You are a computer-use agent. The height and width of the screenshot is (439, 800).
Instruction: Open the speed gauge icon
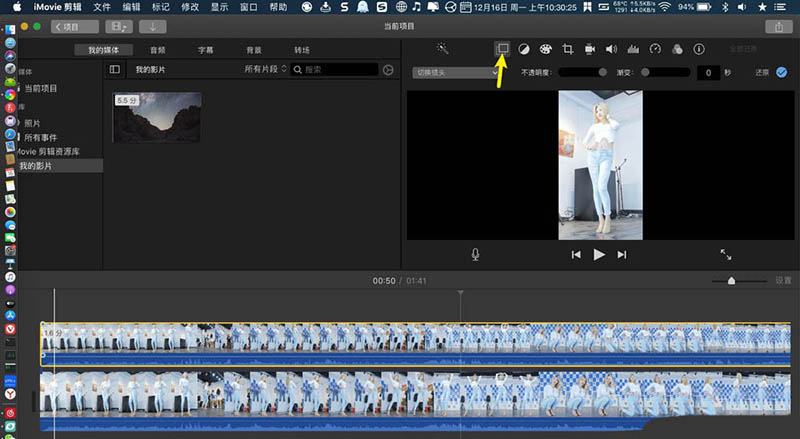click(655, 49)
